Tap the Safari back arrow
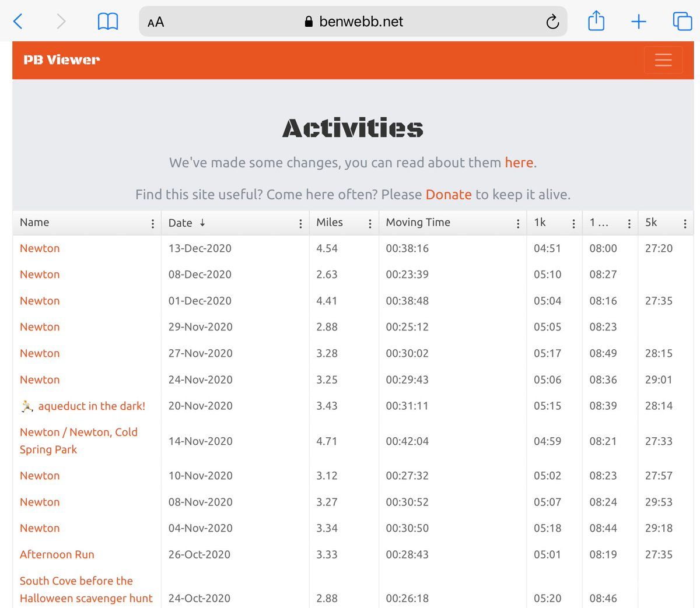This screenshot has width=700, height=608. point(18,22)
